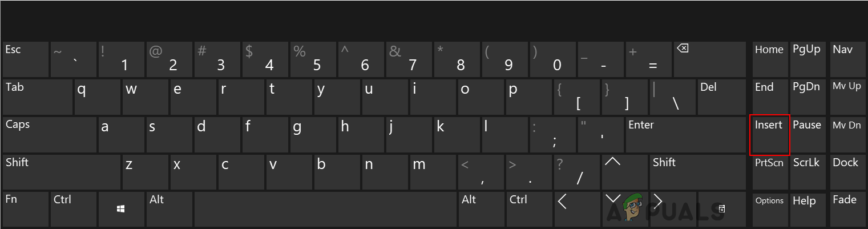This screenshot has height=229, width=868.
Task: Click the Help key
Action: click(807, 210)
